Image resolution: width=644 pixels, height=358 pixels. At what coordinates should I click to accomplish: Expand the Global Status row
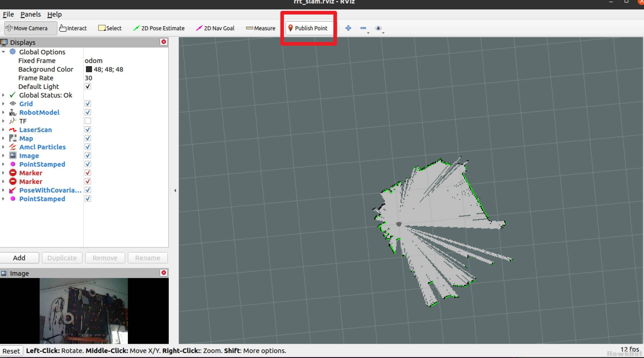[3, 95]
